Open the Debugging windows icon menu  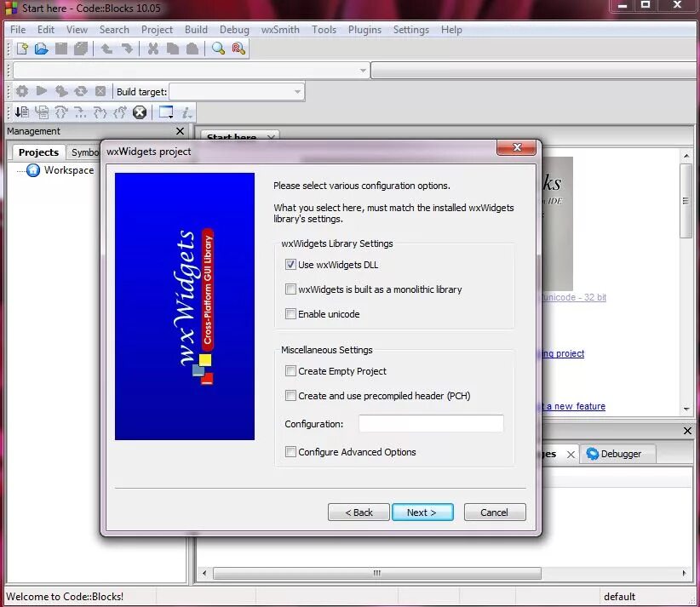[166, 112]
